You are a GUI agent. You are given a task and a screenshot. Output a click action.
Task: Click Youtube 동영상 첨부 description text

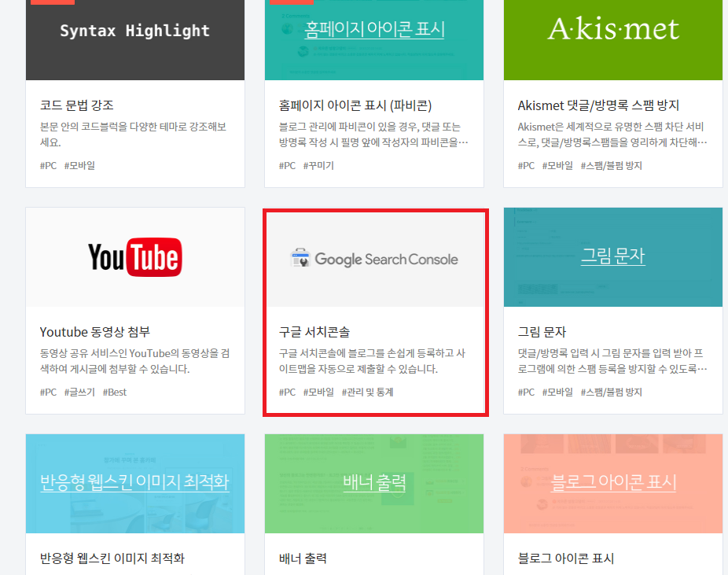click(x=134, y=361)
